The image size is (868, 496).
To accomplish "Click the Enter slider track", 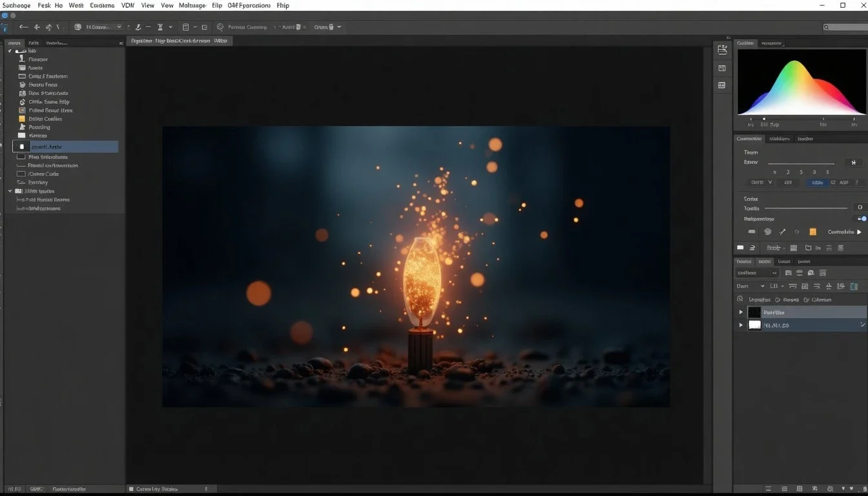I will 801,163.
